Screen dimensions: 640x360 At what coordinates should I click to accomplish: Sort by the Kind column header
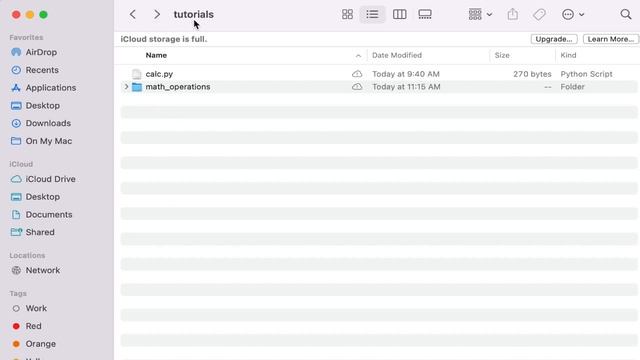click(568, 55)
